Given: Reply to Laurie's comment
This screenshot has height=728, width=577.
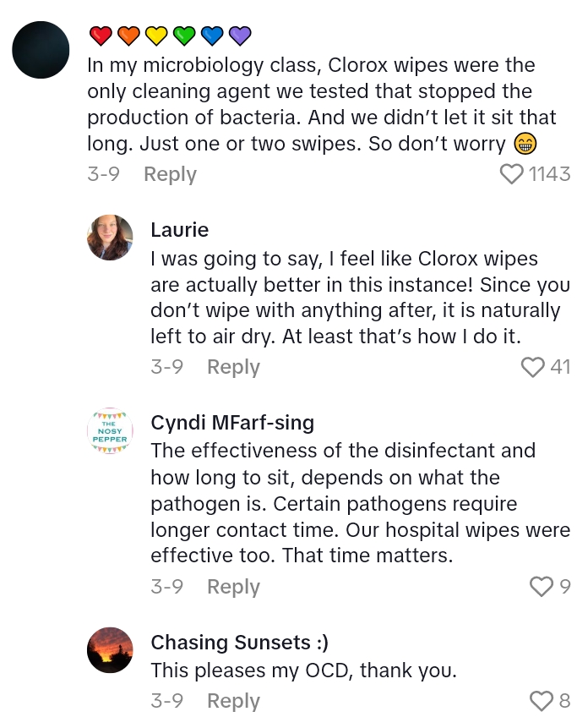Looking at the screenshot, I should (233, 367).
